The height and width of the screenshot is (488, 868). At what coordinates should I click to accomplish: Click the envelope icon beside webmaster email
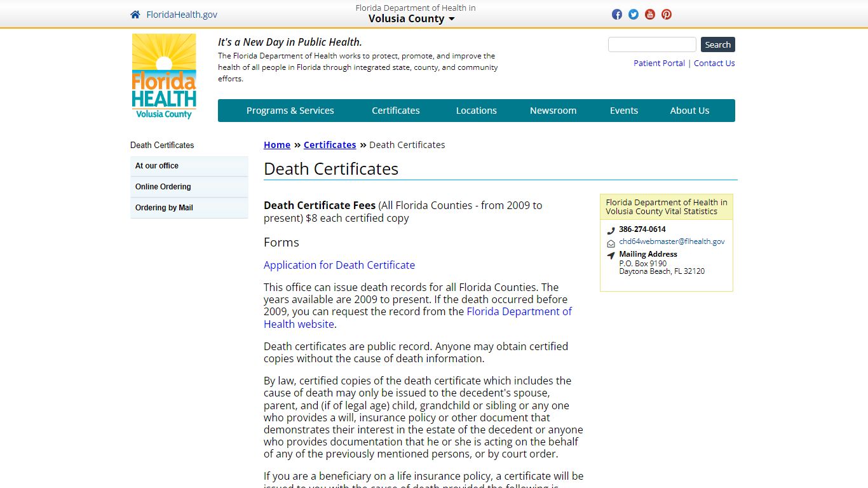tap(611, 243)
